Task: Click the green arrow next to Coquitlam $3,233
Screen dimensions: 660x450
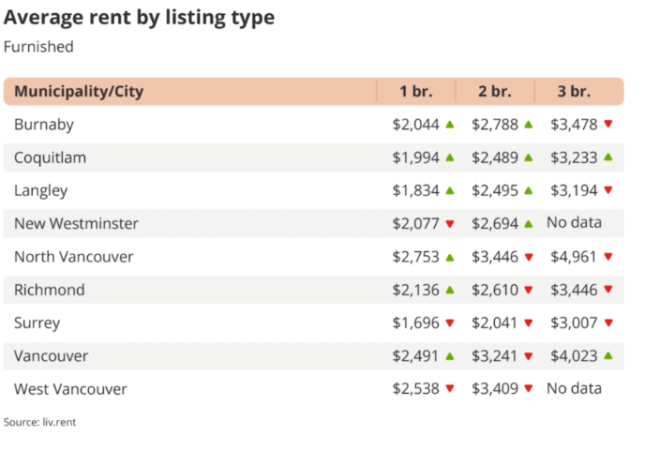Action: click(x=607, y=158)
